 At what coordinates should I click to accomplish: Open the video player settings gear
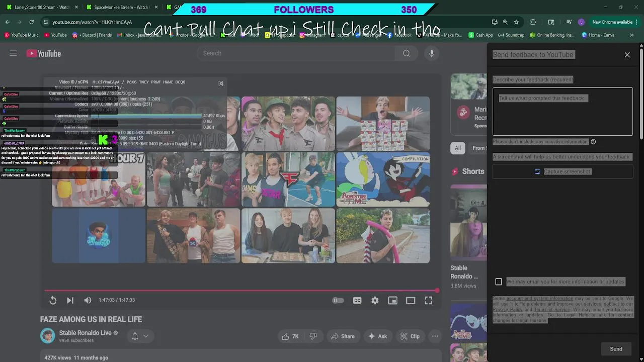coord(375,300)
